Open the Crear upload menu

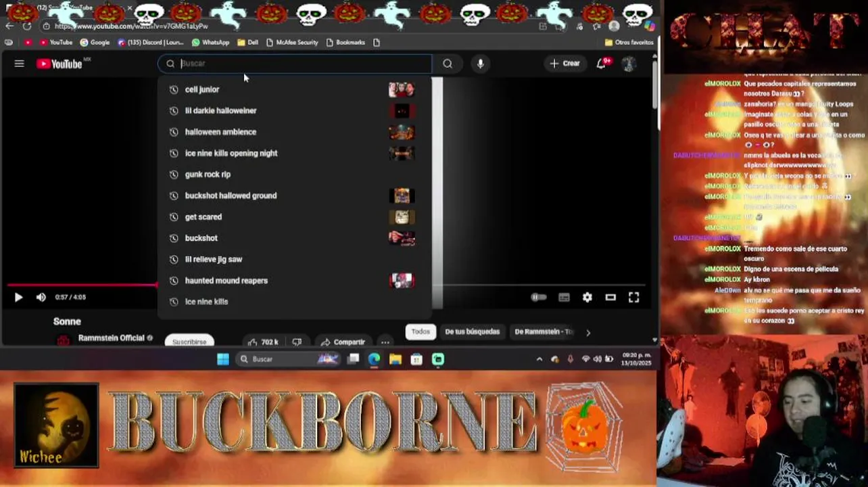point(565,64)
